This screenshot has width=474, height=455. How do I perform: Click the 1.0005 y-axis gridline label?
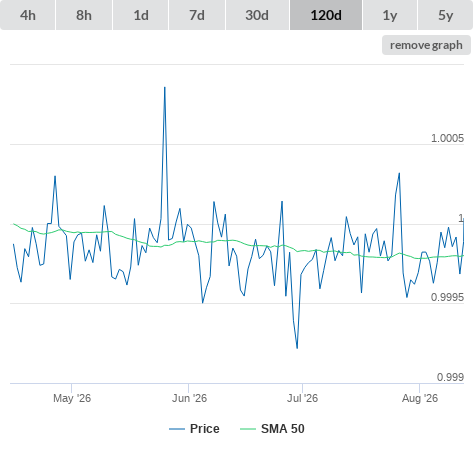click(447, 138)
